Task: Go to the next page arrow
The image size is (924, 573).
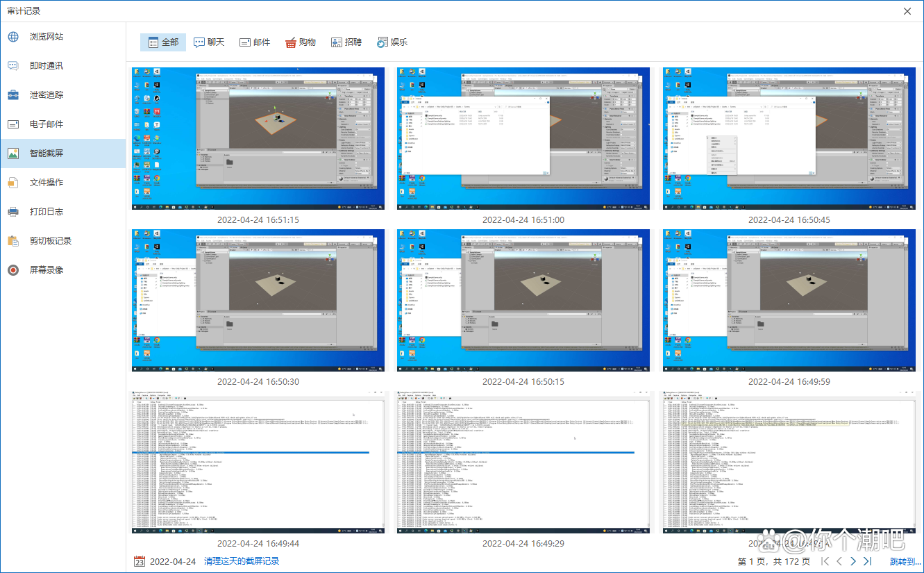Action: 853,561
